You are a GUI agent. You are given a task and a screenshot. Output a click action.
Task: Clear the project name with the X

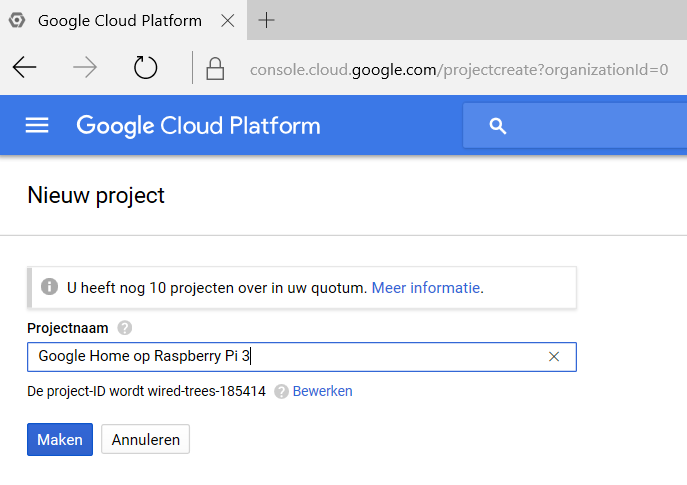(554, 357)
